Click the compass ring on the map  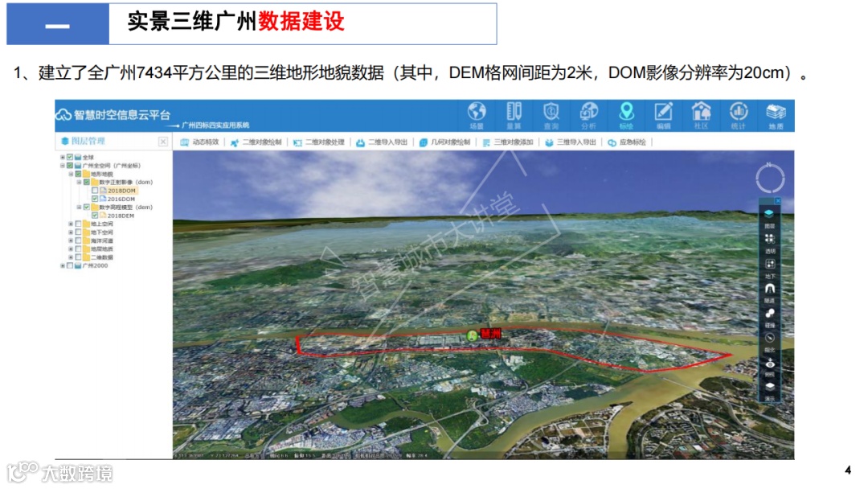point(769,179)
